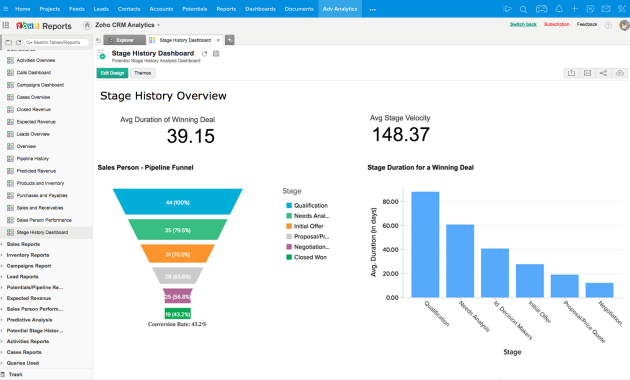This screenshot has height=380, width=630.
Task: Switch to the Explorer tab
Action: coord(125,40)
